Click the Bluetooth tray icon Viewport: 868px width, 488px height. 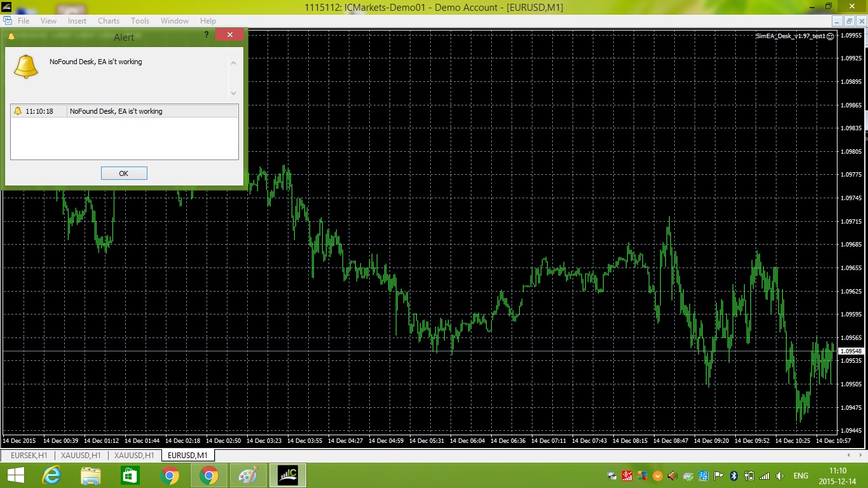(x=734, y=475)
